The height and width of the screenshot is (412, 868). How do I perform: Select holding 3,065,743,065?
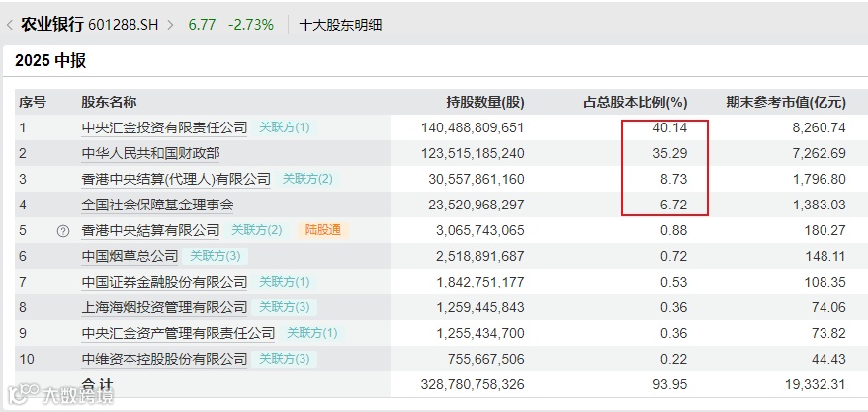point(479,230)
